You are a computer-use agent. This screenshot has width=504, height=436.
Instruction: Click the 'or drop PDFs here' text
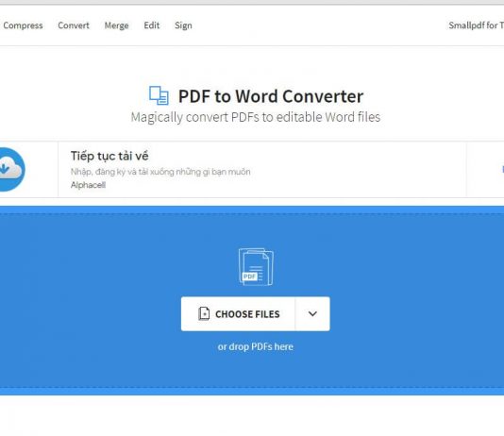point(256,346)
